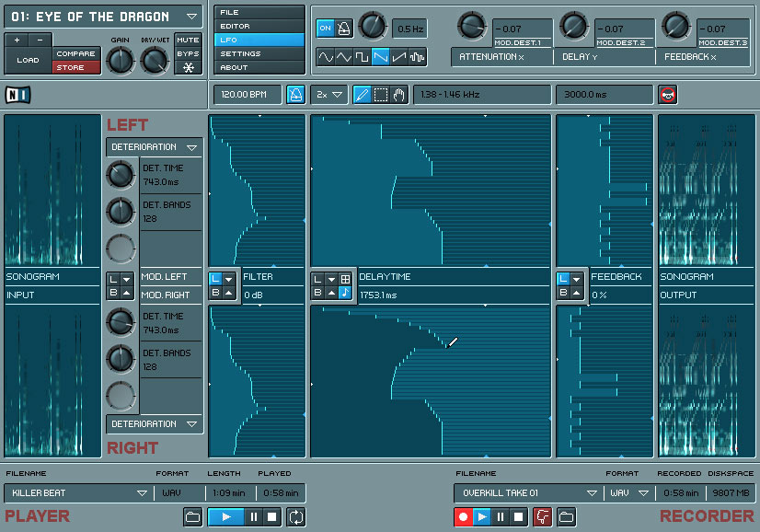Toggle the L link button for Feedback

563,279
